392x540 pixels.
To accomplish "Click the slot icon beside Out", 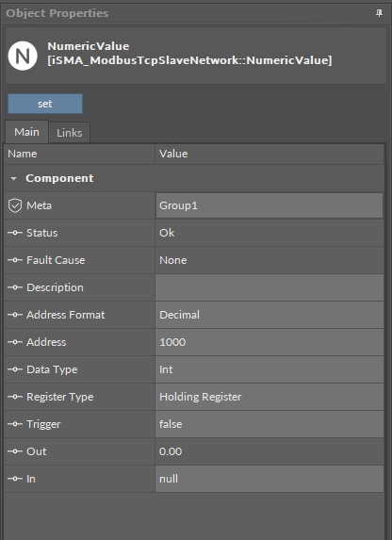I will pyautogui.click(x=15, y=451).
